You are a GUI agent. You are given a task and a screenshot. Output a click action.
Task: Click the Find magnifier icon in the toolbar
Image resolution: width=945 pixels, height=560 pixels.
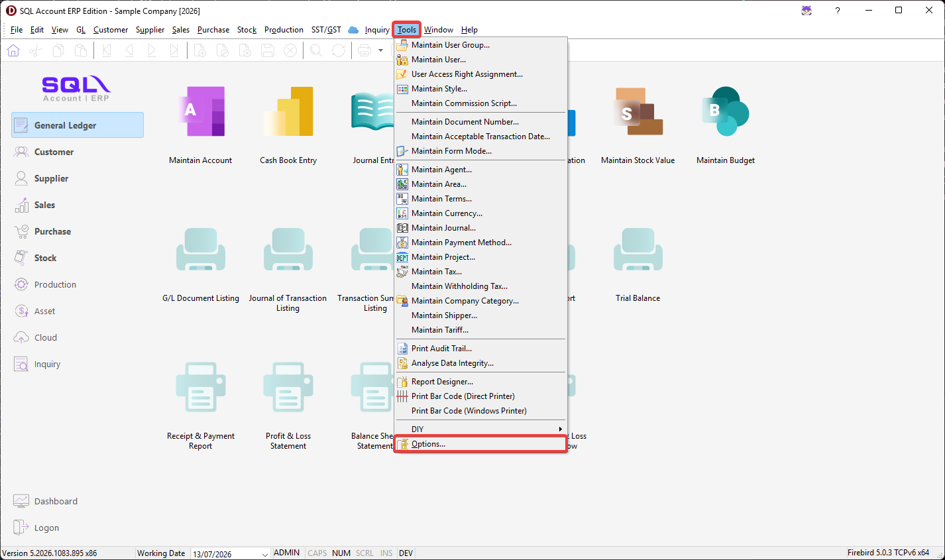[316, 50]
